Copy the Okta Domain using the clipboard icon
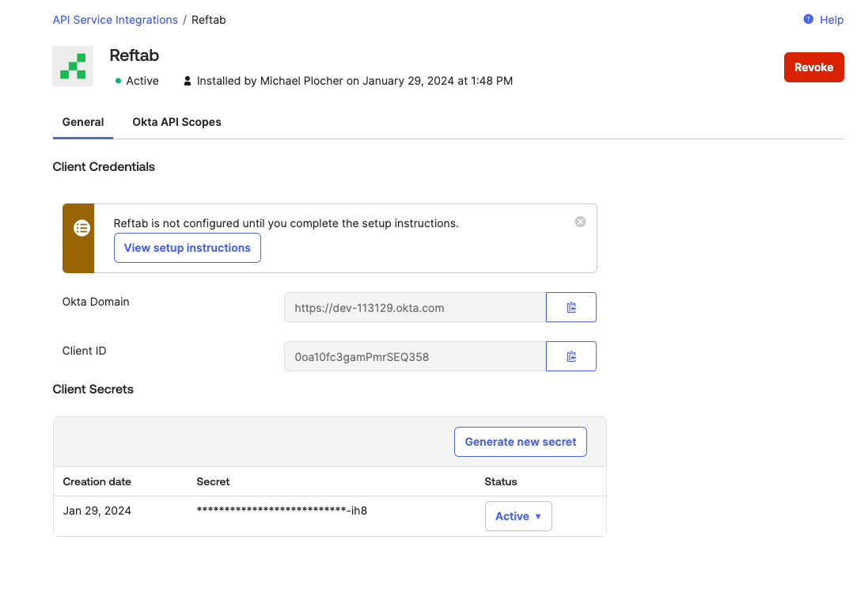The height and width of the screenshot is (593, 868). click(570, 307)
